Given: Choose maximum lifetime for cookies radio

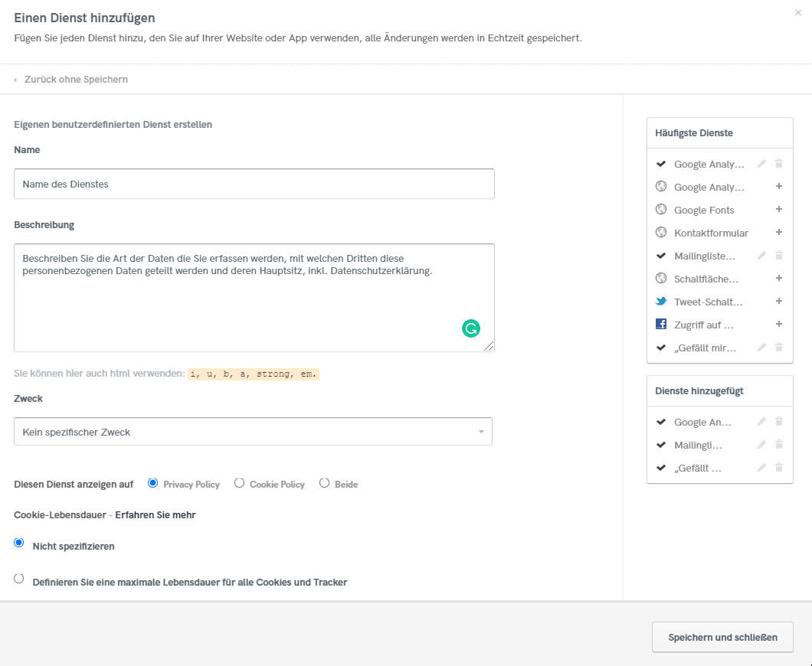Looking at the screenshot, I should pyautogui.click(x=19, y=579).
